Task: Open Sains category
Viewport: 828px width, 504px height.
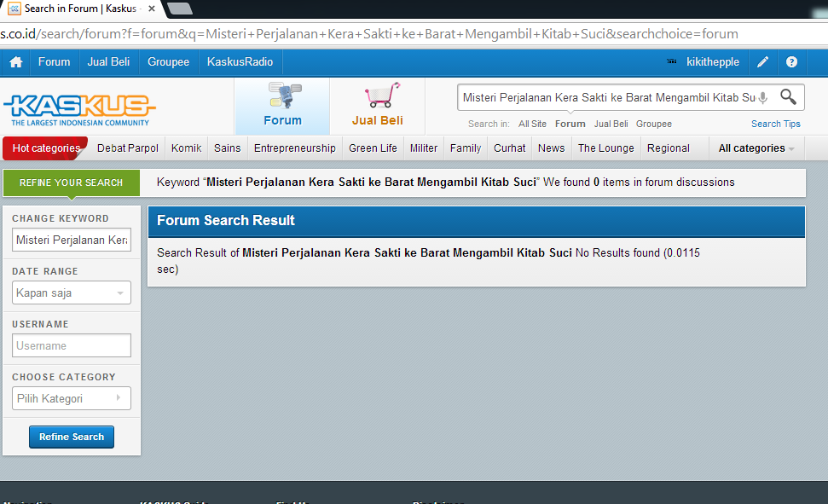Action: pyautogui.click(x=227, y=148)
